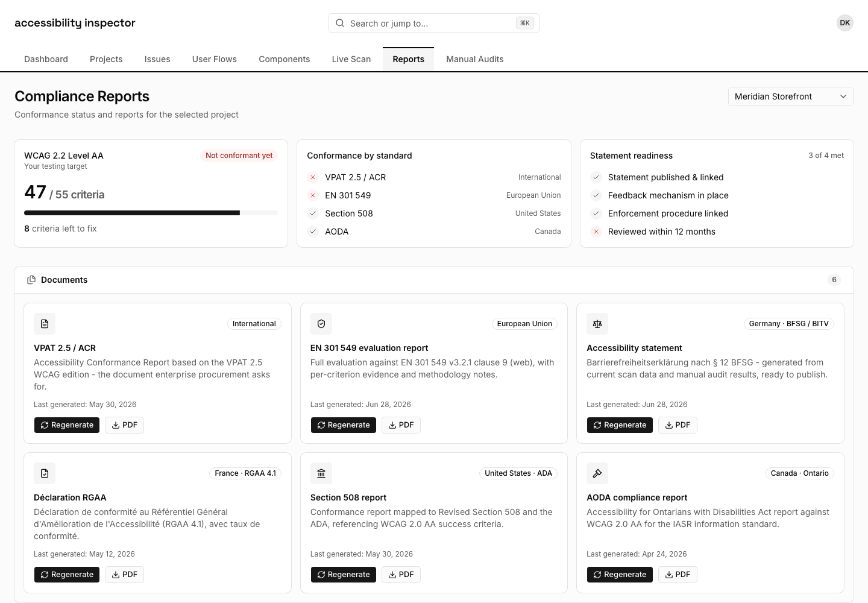Go to the Dashboard tab

(x=46, y=59)
